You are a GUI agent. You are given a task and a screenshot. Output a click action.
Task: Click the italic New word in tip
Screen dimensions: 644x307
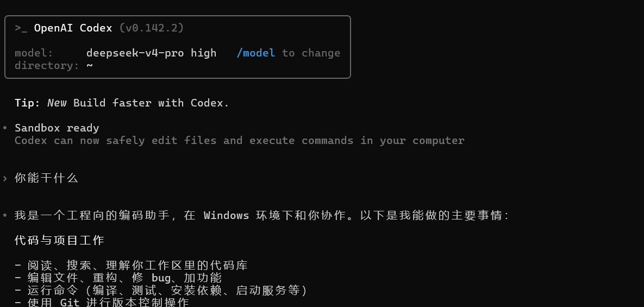point(57,103)
